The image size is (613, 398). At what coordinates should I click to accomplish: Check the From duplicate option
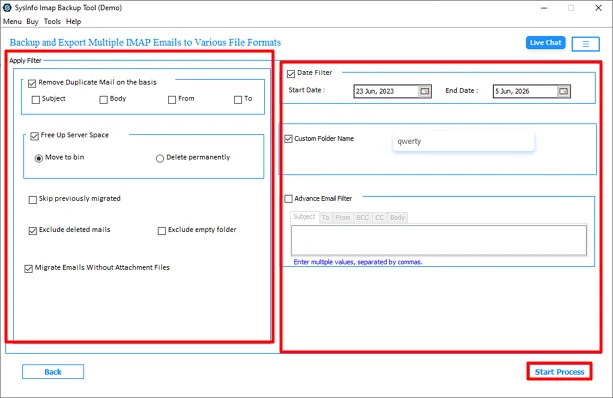click(x=172, y=100)
